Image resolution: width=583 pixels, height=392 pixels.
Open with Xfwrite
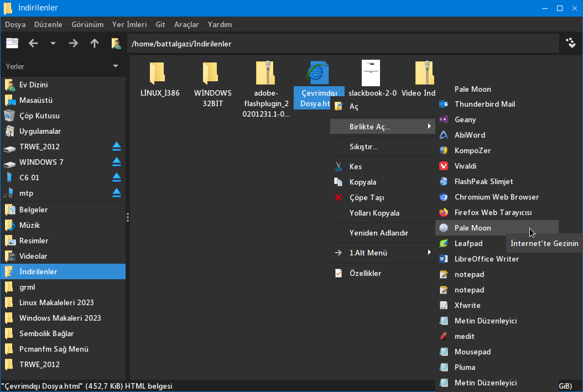pos(497,305)
